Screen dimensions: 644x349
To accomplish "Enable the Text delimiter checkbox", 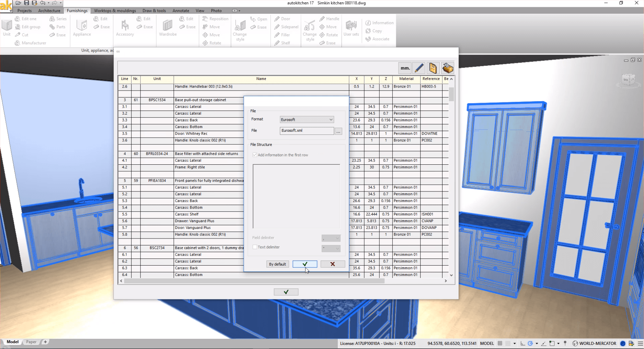I will point(255,247).
